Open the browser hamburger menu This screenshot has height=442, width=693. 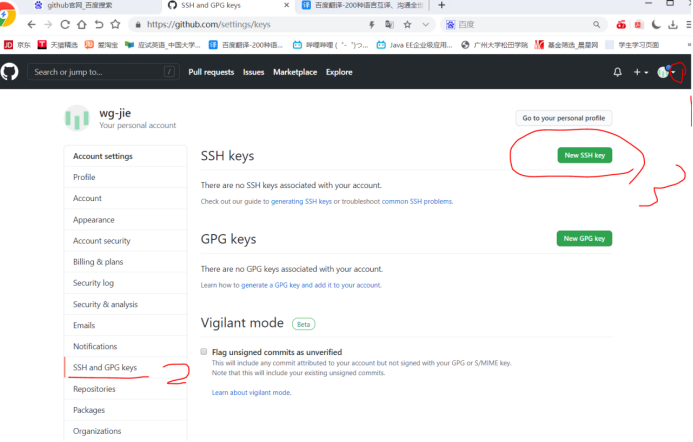click(x=689, y=25)
